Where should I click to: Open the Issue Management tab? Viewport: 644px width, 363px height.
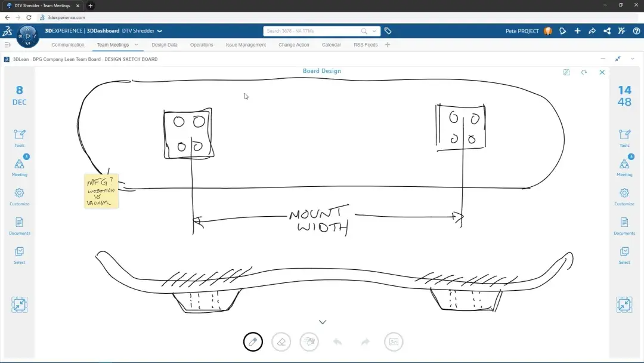tap(246, 45)
